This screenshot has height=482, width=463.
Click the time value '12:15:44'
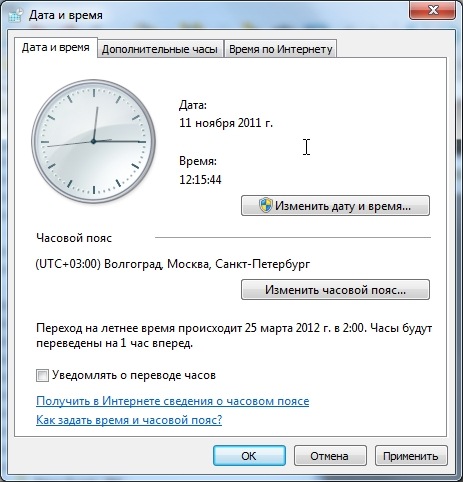point(200,180)
